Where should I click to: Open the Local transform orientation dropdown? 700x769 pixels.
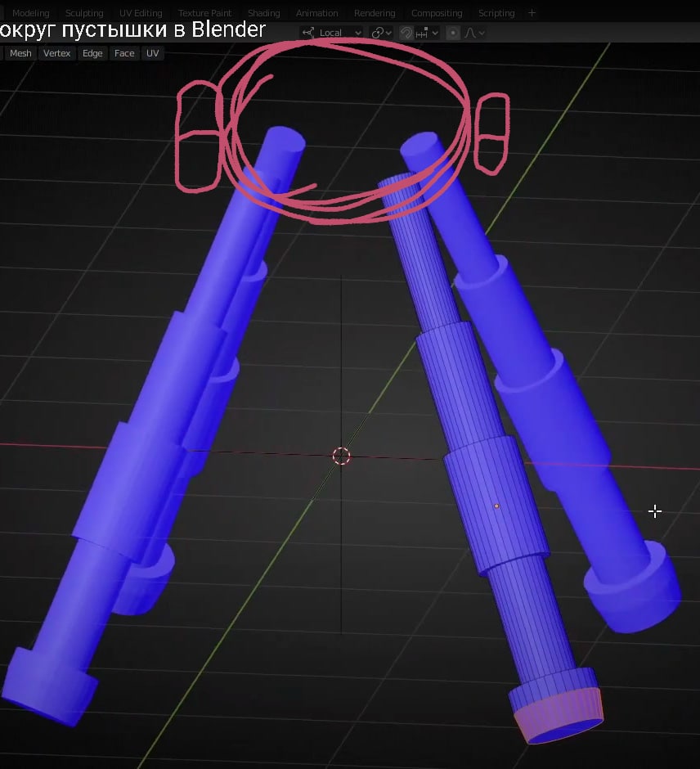pyautogui.click(x=332, y=33)
